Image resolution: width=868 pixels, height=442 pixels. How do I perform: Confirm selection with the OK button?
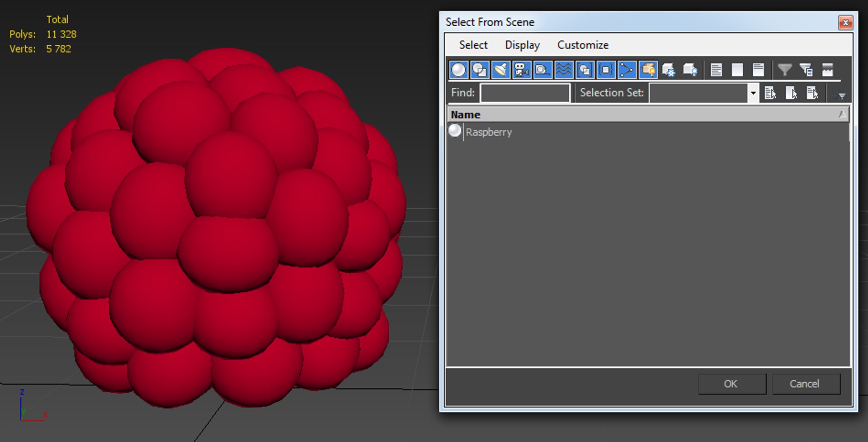tap(732, 384)
